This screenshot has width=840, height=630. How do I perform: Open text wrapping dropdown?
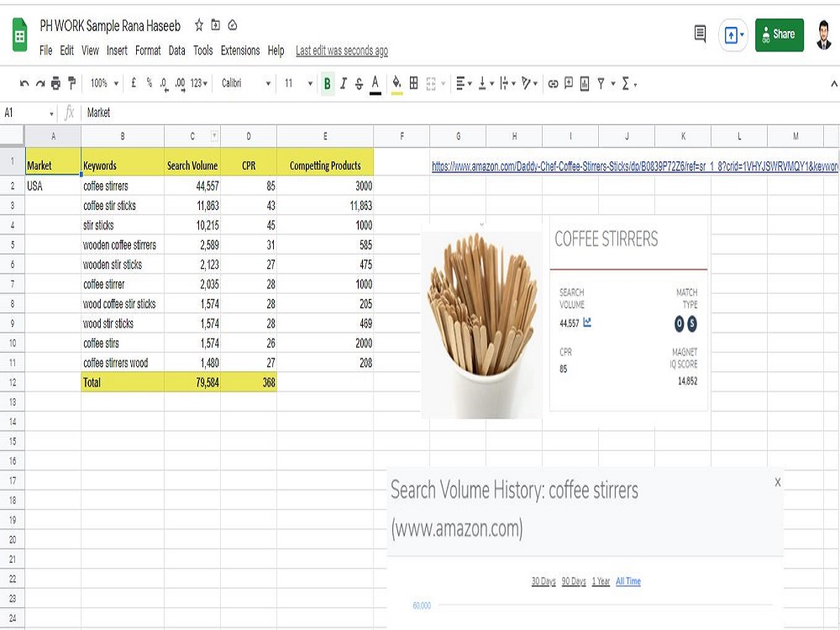pos(507,83)
